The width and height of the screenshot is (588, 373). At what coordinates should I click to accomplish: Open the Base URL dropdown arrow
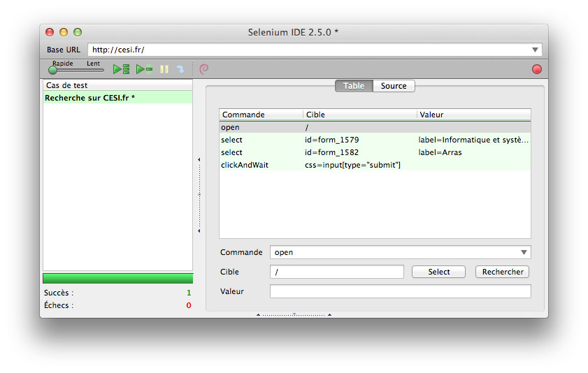click(x=535, y=50)
